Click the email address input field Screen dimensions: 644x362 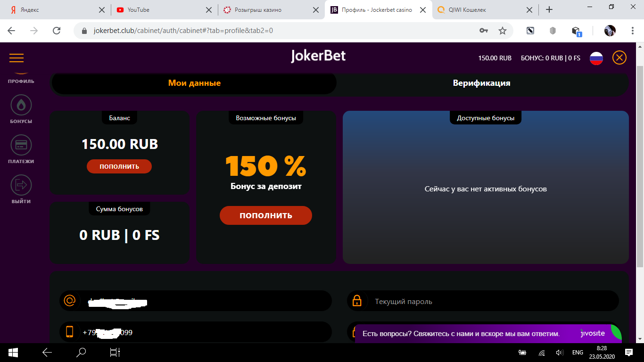point(196,301)
